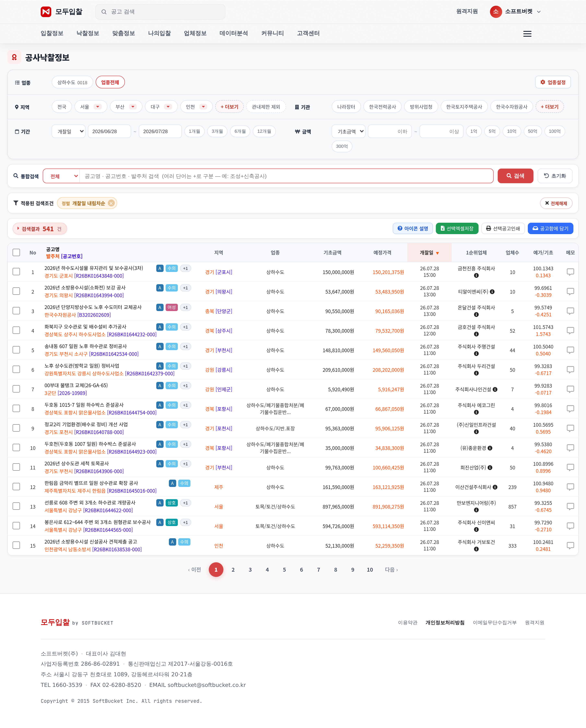
Task: Check the checkbox for row 3
Action: [16, 311]
